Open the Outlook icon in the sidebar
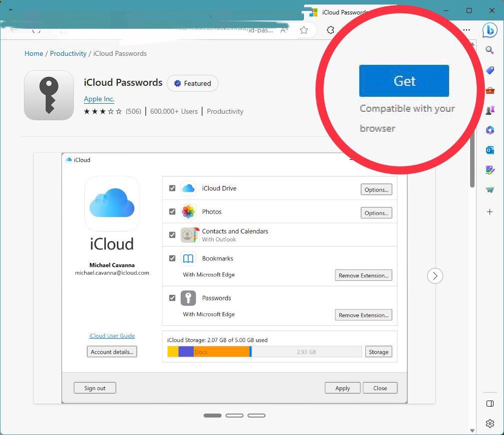Screen dimensions: 504x435 490,150
